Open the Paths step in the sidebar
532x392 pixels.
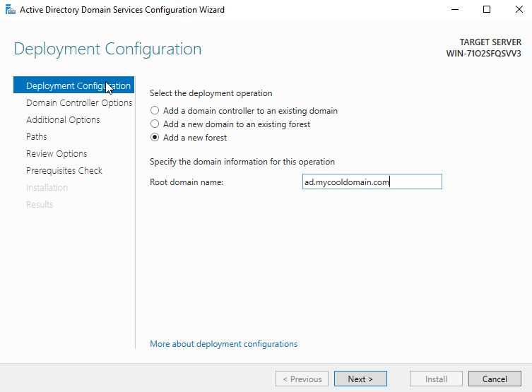(37, 137)
